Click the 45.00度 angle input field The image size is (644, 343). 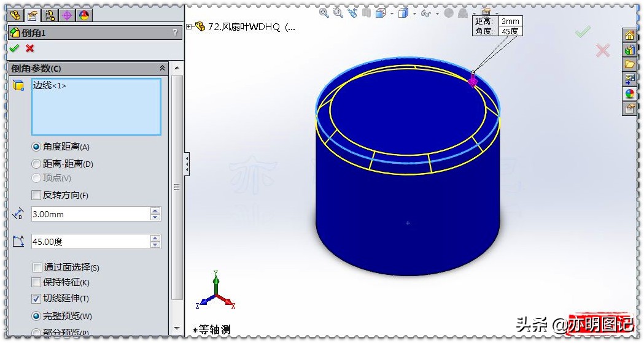click(x=91, y=242)
